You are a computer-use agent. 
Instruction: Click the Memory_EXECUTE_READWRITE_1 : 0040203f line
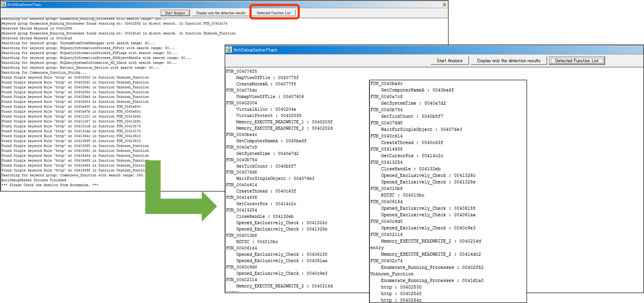(x=284, y=122)
